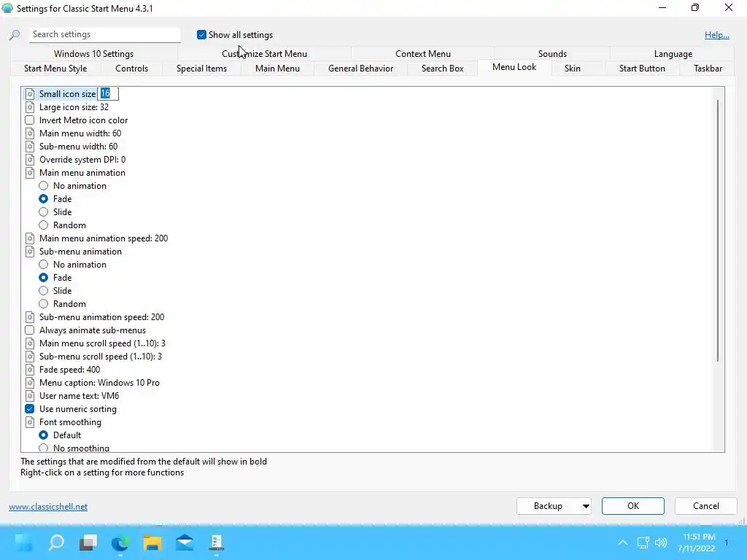Open the Help link
Viewport: 747px width, 560px height.
(716, 35)
